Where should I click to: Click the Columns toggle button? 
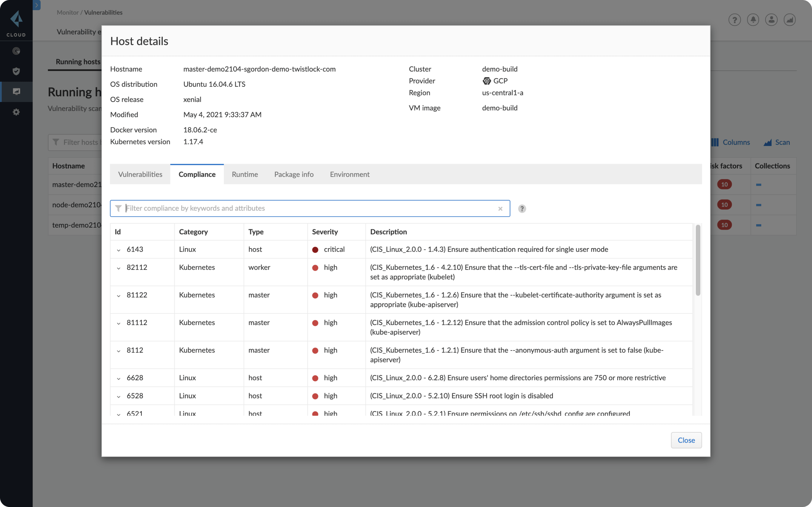[x=730, y=142]
